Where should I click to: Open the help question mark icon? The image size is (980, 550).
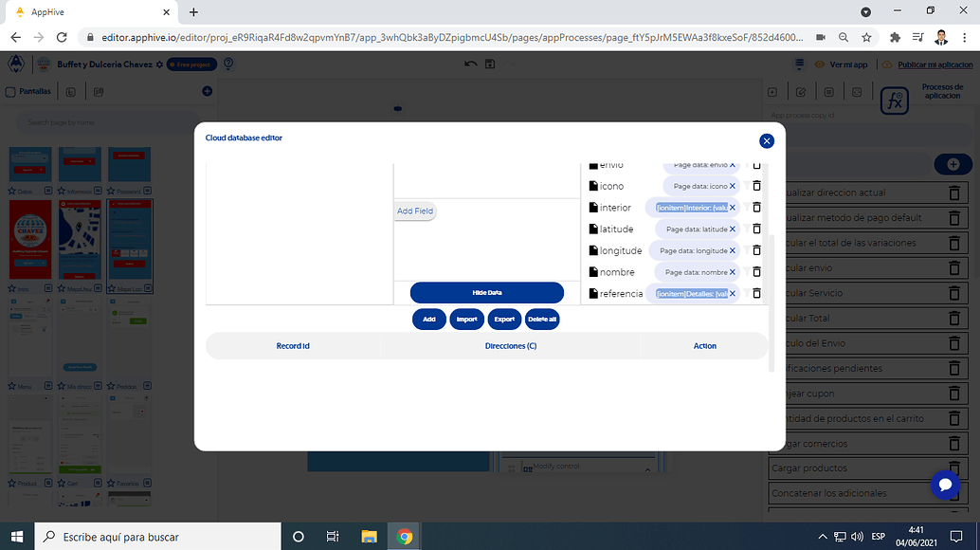pyautogui.click(x=228, y=64)
